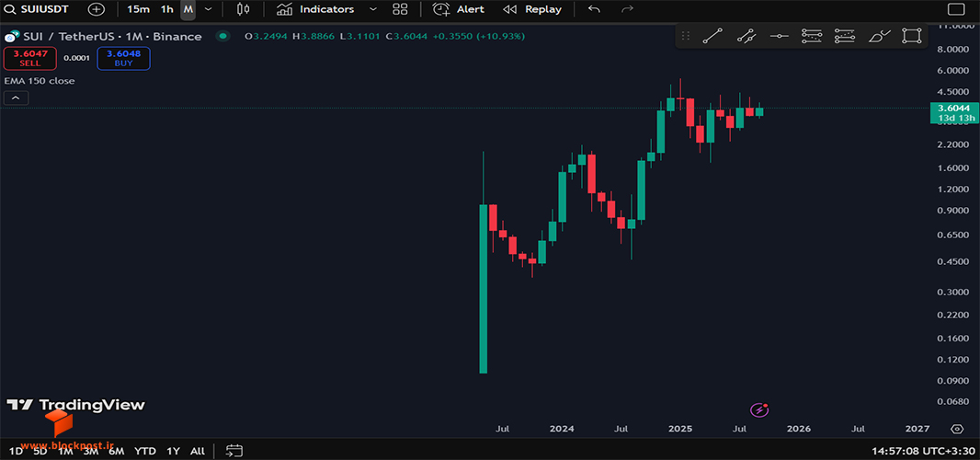Image resolution: width=980 pixels, height=460 pixels.
Task: Click the blue BUY button
Action: tap(123, 58)
